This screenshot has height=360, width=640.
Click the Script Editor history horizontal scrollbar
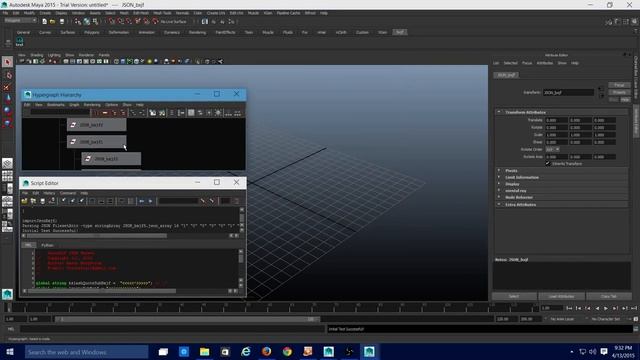[97, 236]
